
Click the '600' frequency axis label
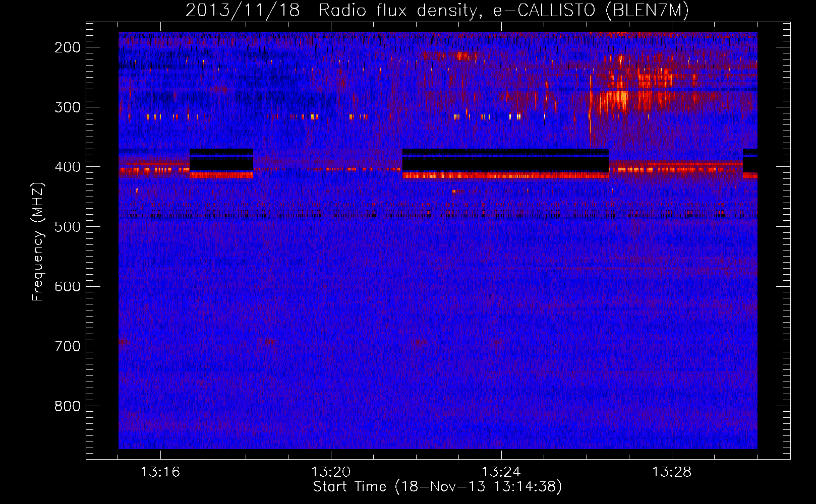point(68,287)
